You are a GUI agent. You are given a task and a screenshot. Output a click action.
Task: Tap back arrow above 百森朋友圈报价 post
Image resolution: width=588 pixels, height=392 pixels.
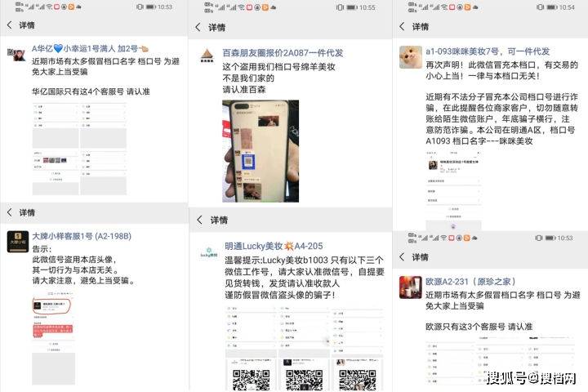(x=198, y=27)
